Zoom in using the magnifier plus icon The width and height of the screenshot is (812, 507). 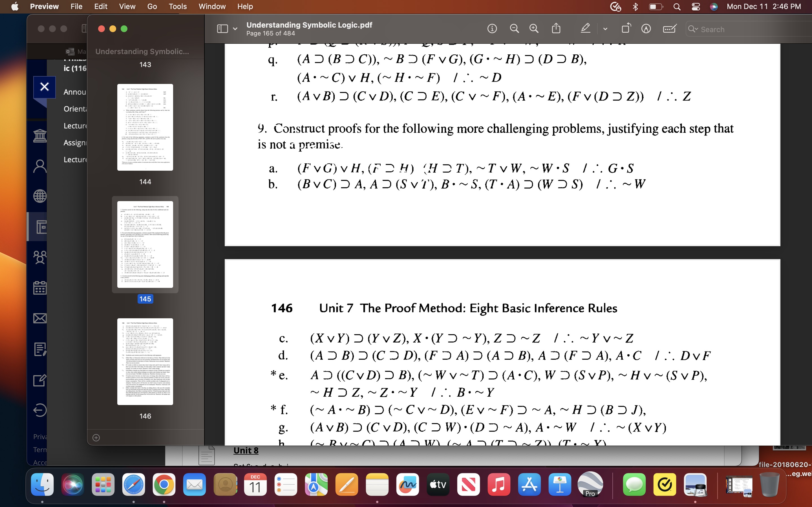coord(534,29)
